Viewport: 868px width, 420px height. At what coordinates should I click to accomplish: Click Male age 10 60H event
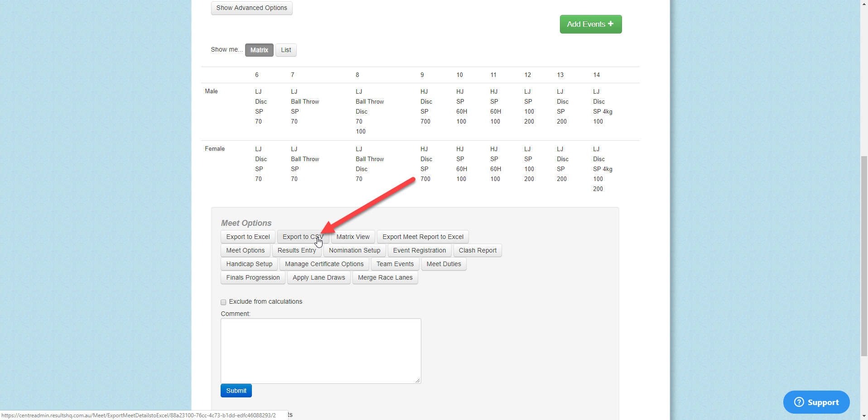(x=462, y=111)
